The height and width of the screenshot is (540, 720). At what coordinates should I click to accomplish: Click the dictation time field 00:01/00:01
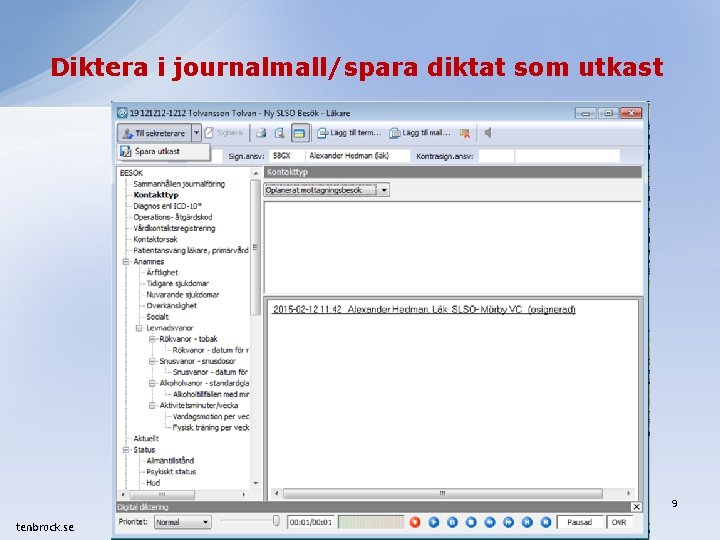pyautogui.click(x=311, y=523)
